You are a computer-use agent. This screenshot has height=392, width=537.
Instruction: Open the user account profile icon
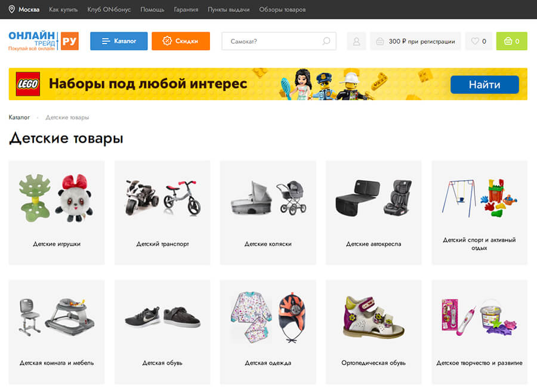tap(357, 41)
